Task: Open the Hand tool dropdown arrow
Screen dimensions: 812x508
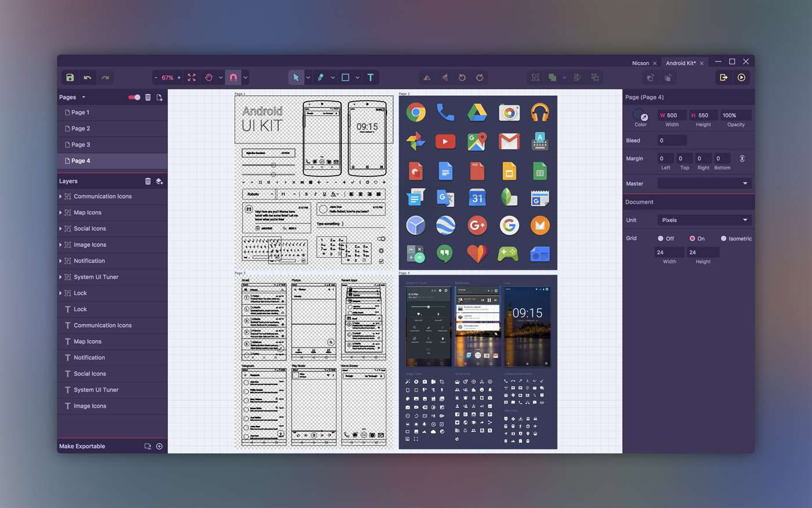Action: pyautogui.click(x=220, y=77)
